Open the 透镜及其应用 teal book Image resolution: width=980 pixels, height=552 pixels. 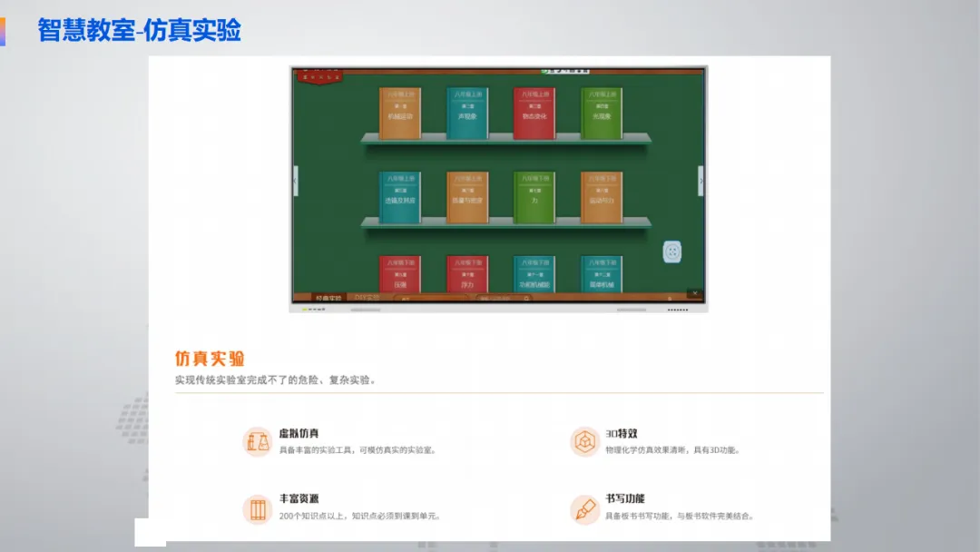400,198
